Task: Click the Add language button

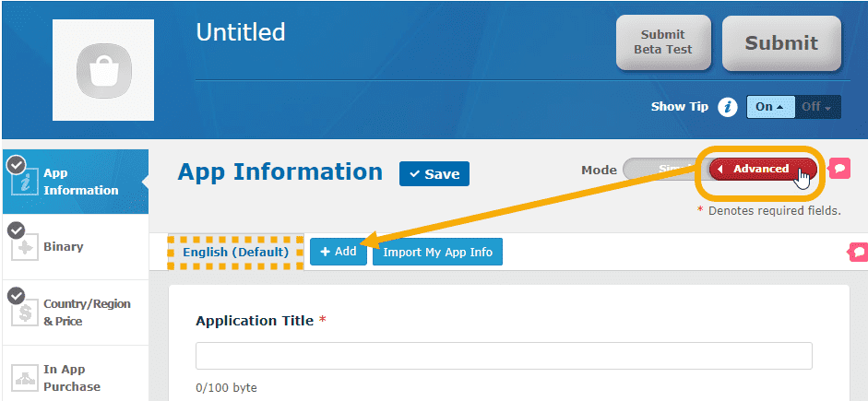Action: 338,253
